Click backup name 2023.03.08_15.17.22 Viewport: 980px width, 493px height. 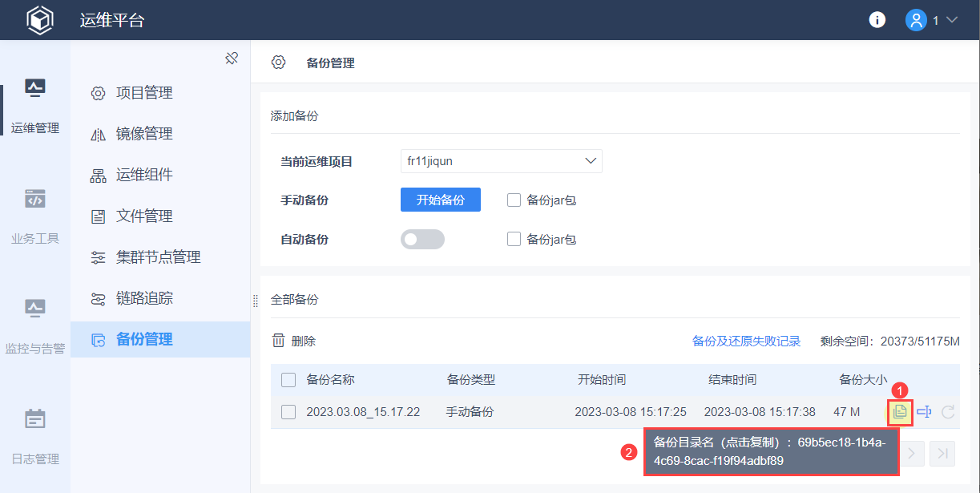tap(363, 412)
